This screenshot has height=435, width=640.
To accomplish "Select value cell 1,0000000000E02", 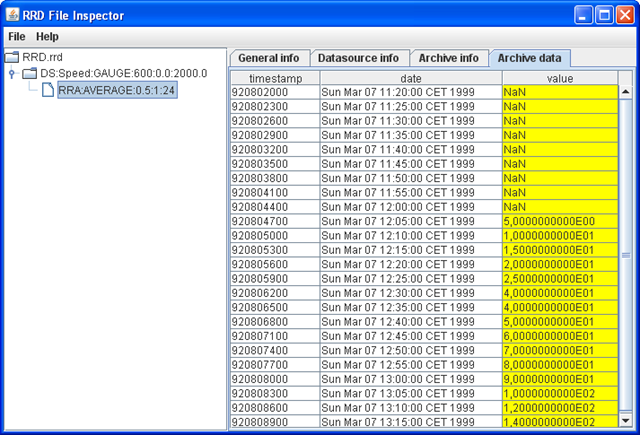I will pyautogui.click(x=560, y=393).
